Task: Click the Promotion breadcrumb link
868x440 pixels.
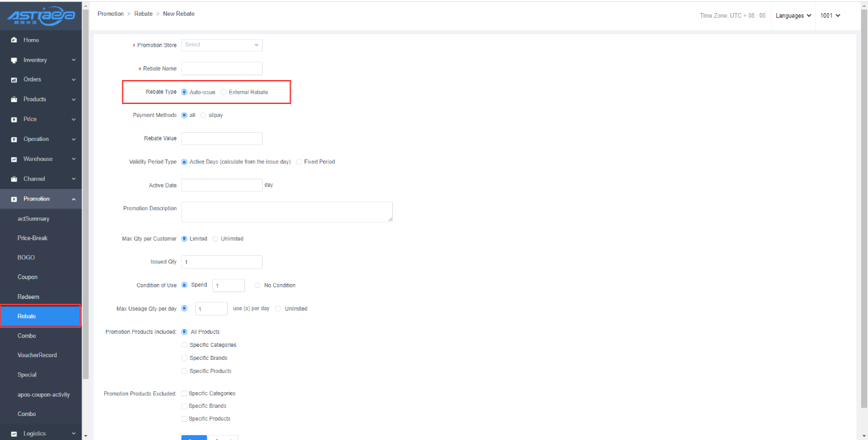Action: [110, 14]
